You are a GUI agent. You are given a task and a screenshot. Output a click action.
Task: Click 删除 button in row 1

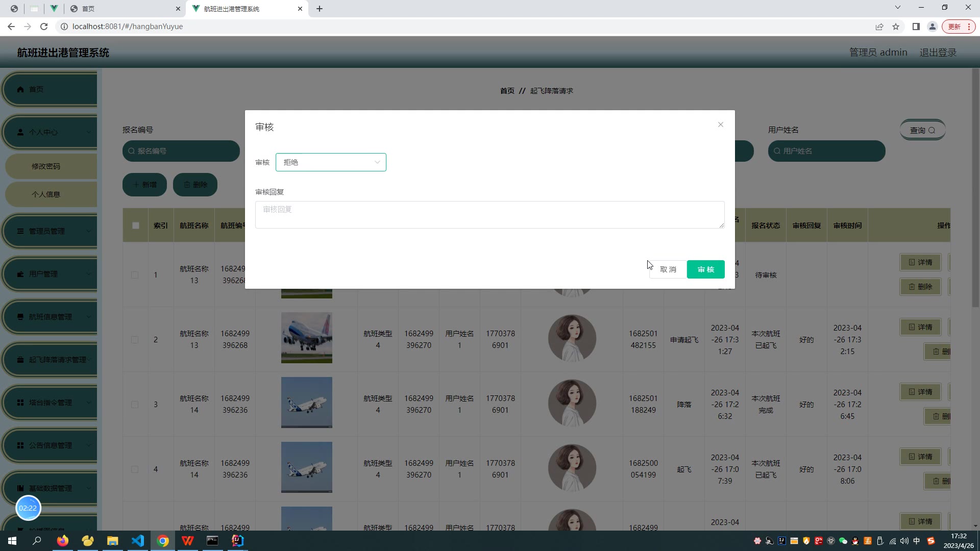click(920, 287)
